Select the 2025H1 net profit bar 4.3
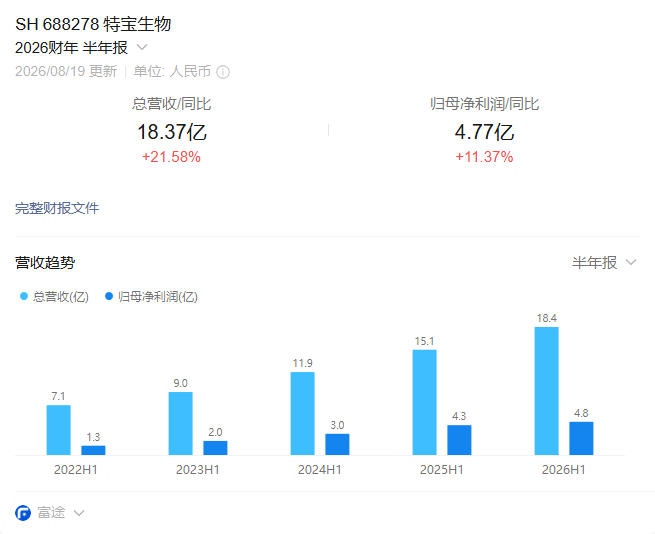 pyautogui.click(x=459, y=440)
